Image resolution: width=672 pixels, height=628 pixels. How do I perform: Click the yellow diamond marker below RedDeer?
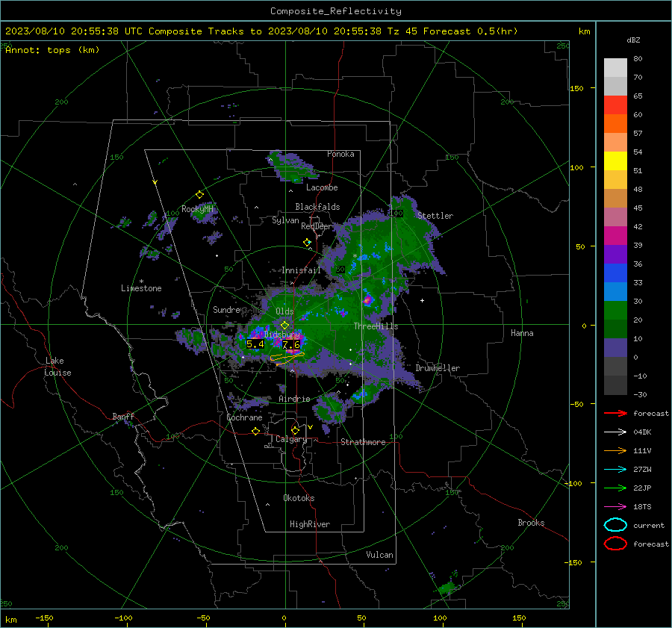[307, 243]
